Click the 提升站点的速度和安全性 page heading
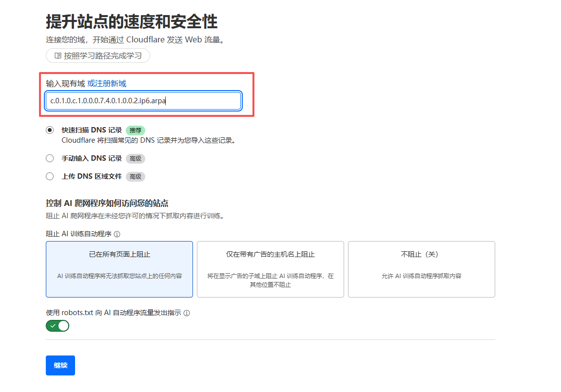561x392 pixels. tap(132, 22)
